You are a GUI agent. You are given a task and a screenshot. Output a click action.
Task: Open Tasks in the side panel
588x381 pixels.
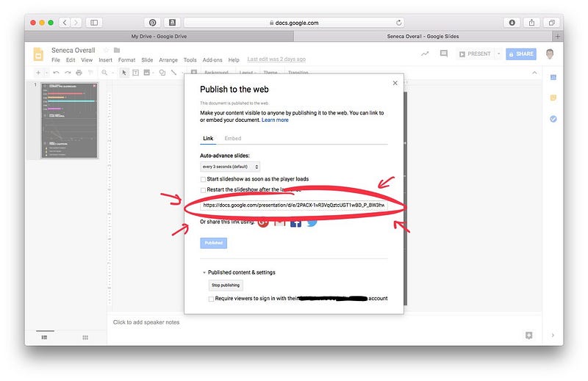553,119
